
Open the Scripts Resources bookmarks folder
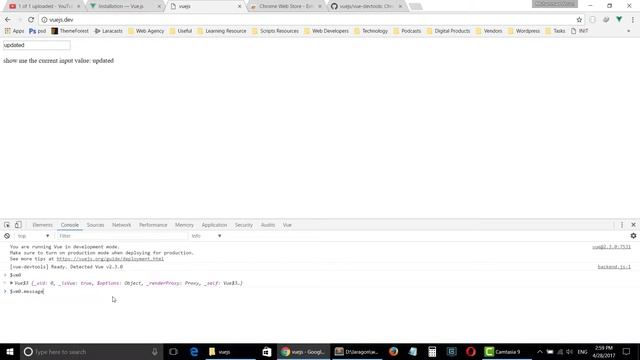275,31
